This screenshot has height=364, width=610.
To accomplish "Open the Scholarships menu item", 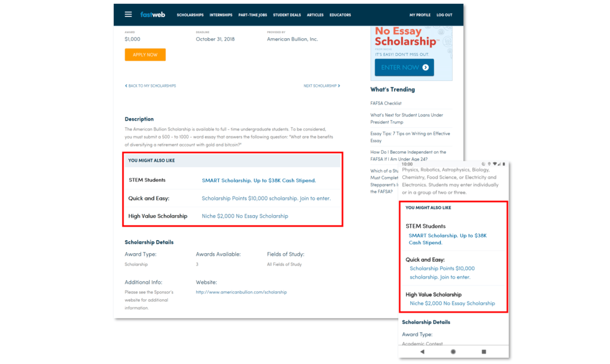I will coord(190,15).
